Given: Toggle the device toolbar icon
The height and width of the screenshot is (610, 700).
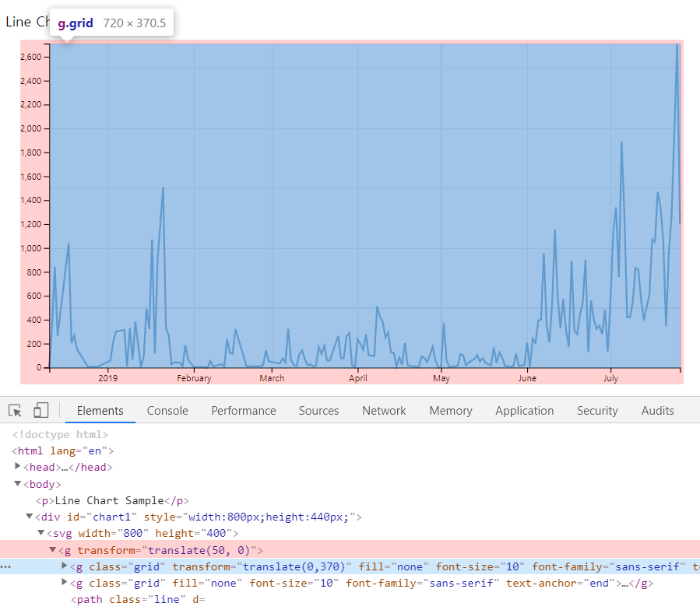Looking at the screenshot, I should [41, 410].
